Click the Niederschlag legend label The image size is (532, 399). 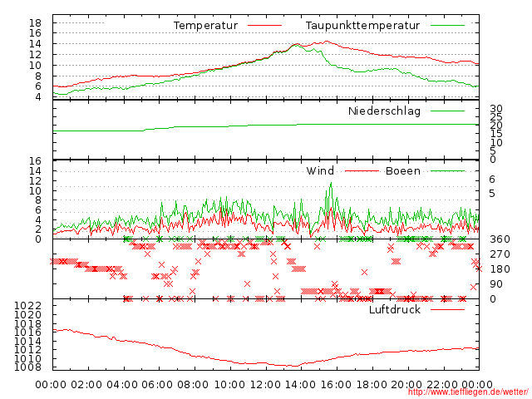coord(384,111)
